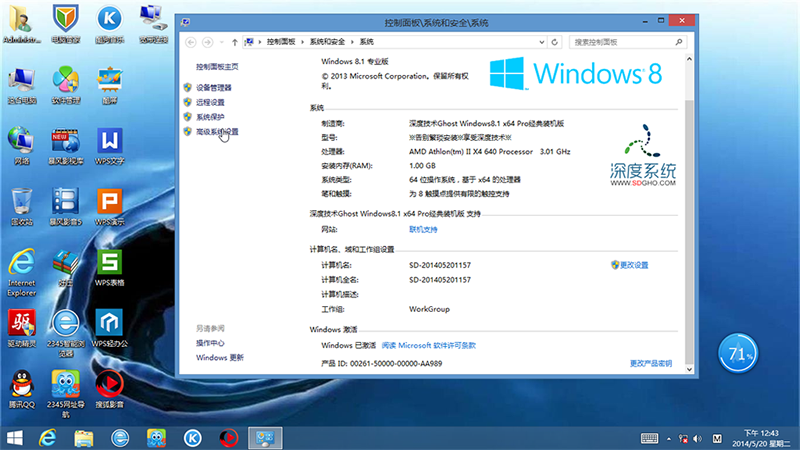Open 好压 archive tool shortcut

click(x=66, y=268)
